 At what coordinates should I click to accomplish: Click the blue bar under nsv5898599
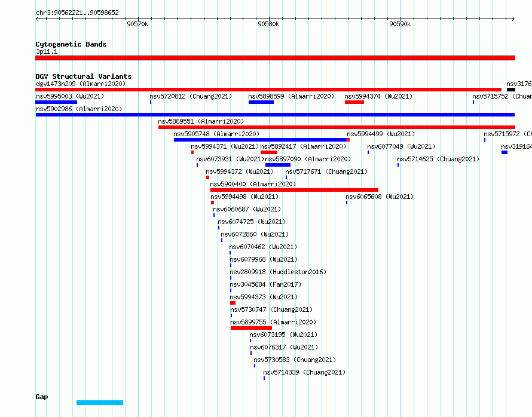[x=261, y=102]
